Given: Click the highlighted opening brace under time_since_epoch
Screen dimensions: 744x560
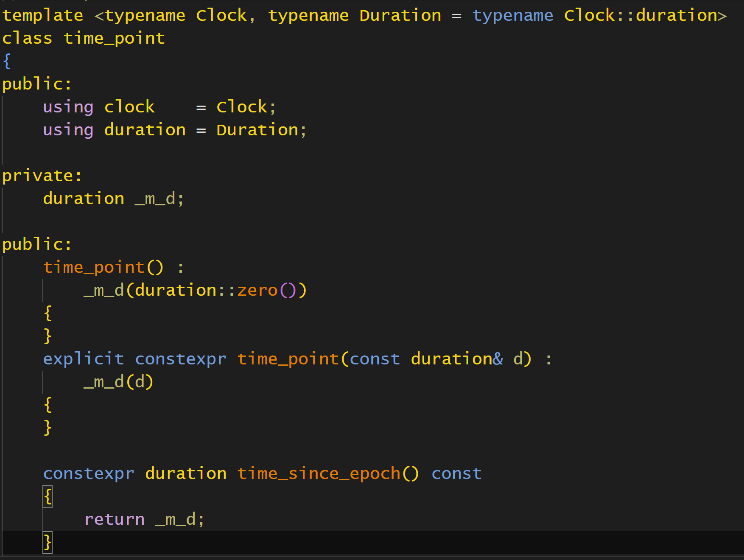Looking at the screenshot, I should [48, 497].
